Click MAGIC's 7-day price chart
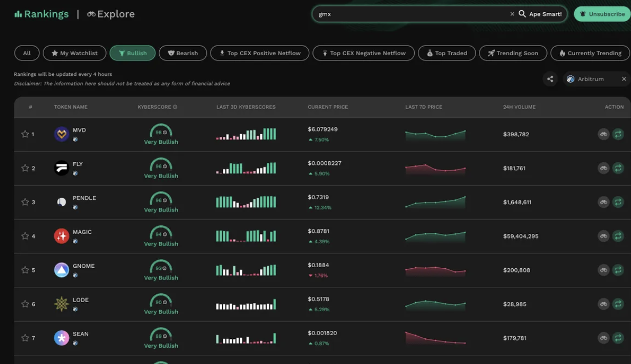Screen dimensions: 631x364 coord(435,236)
